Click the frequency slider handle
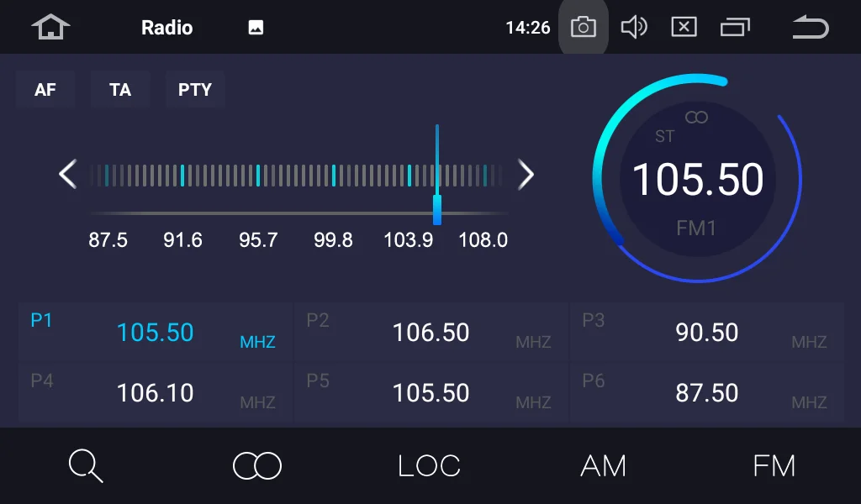 tap(437, 209)
